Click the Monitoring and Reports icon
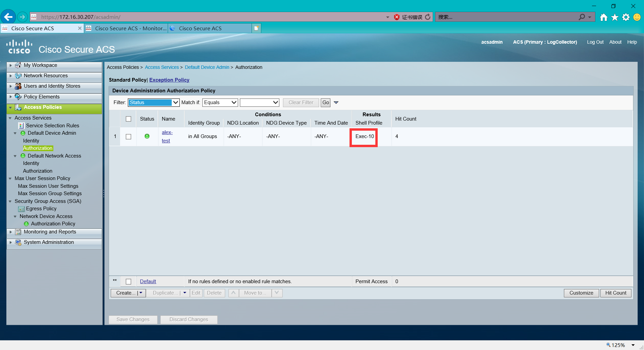Viewport: 644px width, 350px height. pyautogui.click(x=18, y=232)
